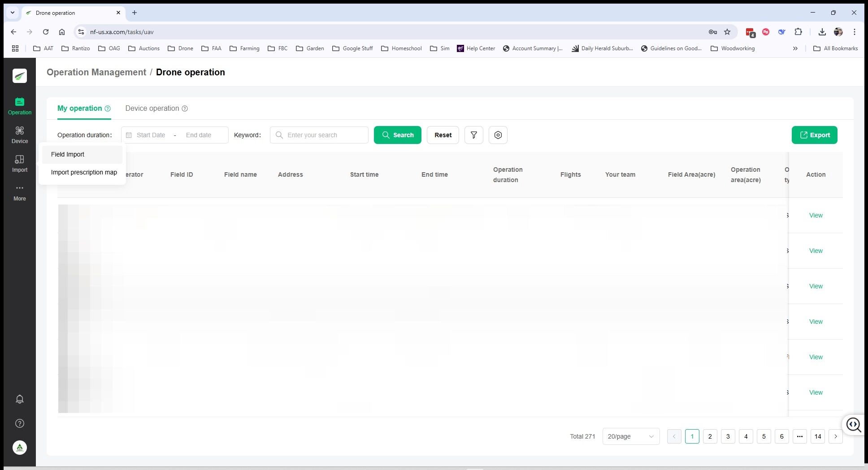This screenshot has width=868, height=470.
Task: Click the Total 271 text
Action: click(582, 436)
